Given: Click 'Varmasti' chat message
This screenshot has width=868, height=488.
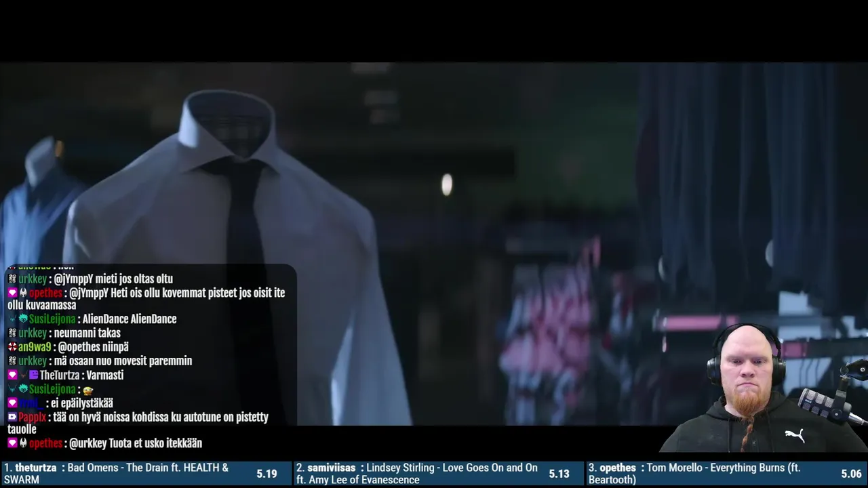Looking at the screenshot, I should 105,375.
